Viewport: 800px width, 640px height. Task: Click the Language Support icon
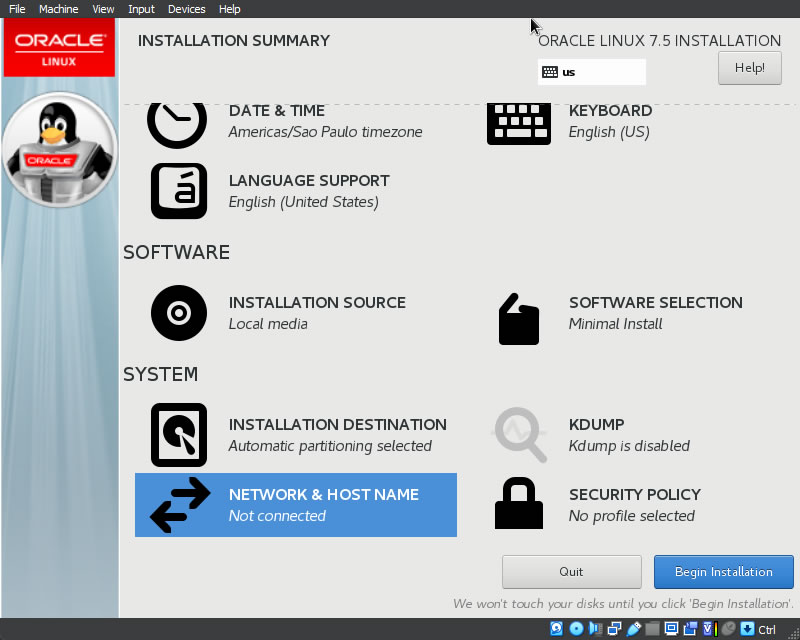pyautogui.click(x=179, y=191)
